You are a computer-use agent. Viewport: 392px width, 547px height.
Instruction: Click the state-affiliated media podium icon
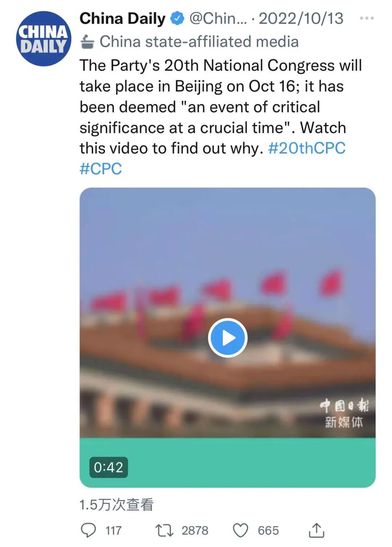tap(87, 42)
